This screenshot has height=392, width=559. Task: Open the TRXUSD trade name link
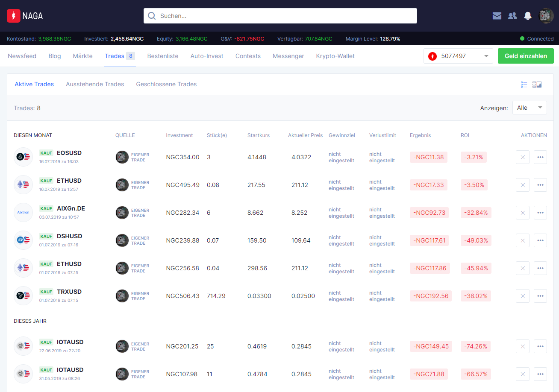click(69, 292)
